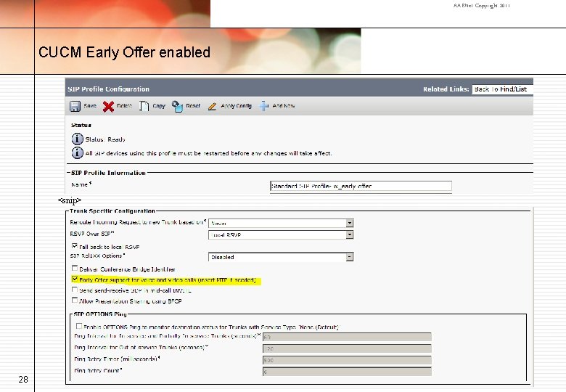Open RSVP Over SIP dropdown
The width and height of the screenshot is (566, 392).
pos(281,234)
